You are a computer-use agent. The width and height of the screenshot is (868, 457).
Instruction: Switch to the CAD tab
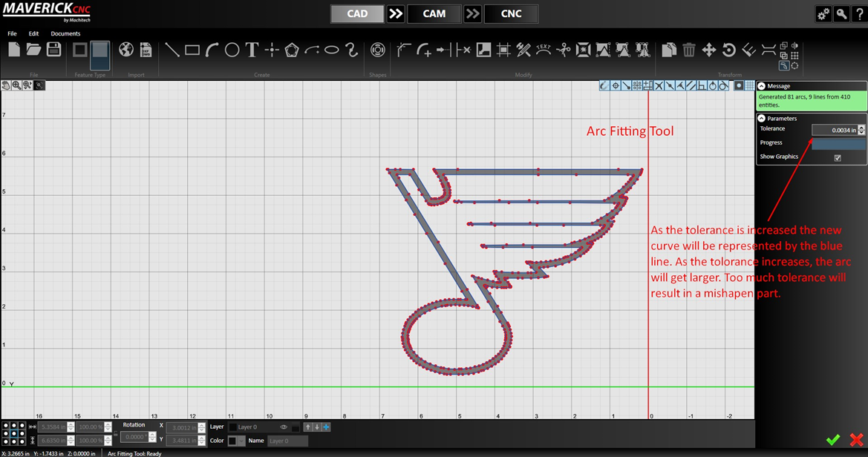[357, 14]
